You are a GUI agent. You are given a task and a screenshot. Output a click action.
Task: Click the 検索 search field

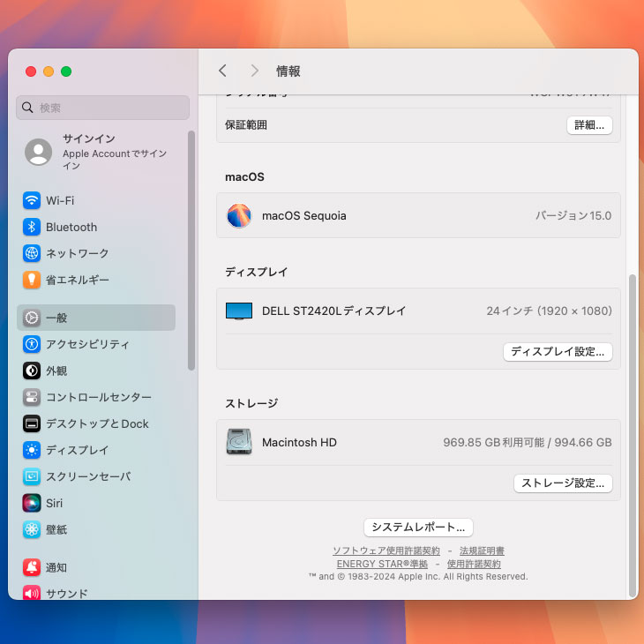102,108
